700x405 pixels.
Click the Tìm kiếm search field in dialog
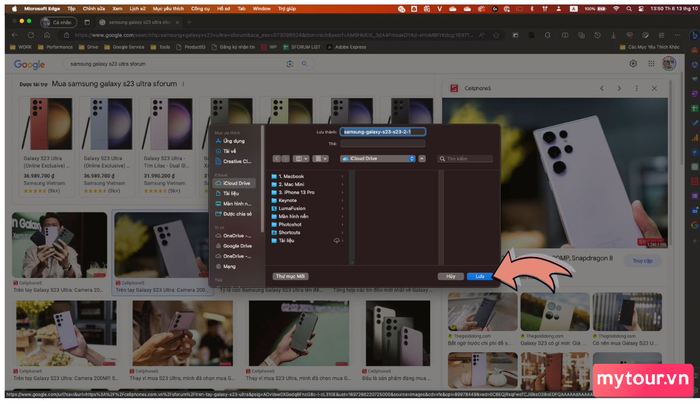click(x=465, y=159)
